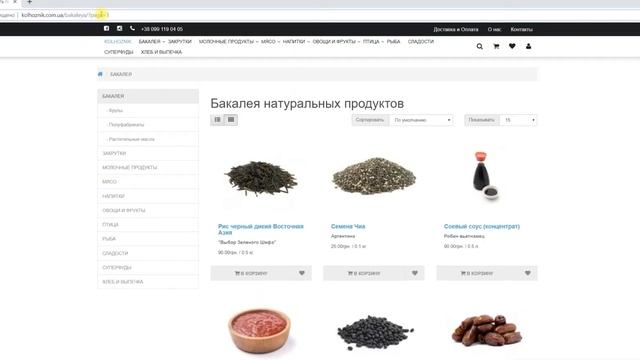
Task: Add Семена Чиа to cart (В корзину)
Action: [364, 273]
